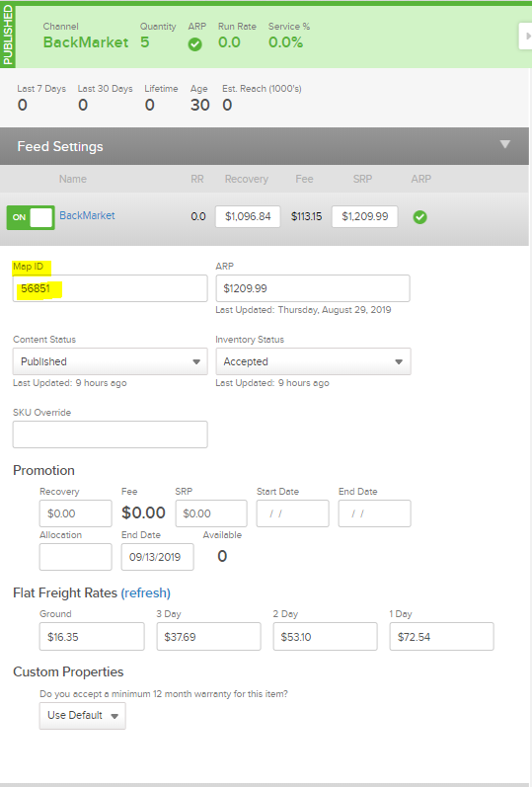Select the Recovery field $1,096.84
This screenshot has height=787, width=532.
[248, 216]
